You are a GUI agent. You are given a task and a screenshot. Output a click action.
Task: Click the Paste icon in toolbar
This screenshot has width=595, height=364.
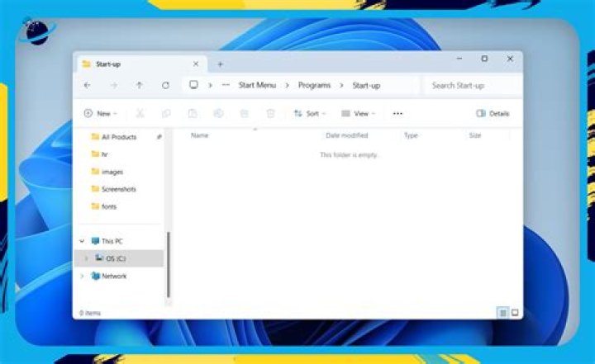193,113
